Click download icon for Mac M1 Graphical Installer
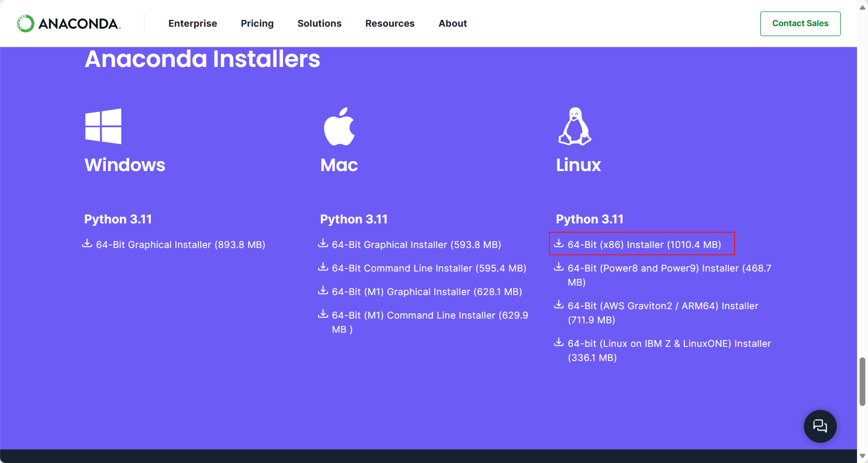 click(x=323, y=290)
